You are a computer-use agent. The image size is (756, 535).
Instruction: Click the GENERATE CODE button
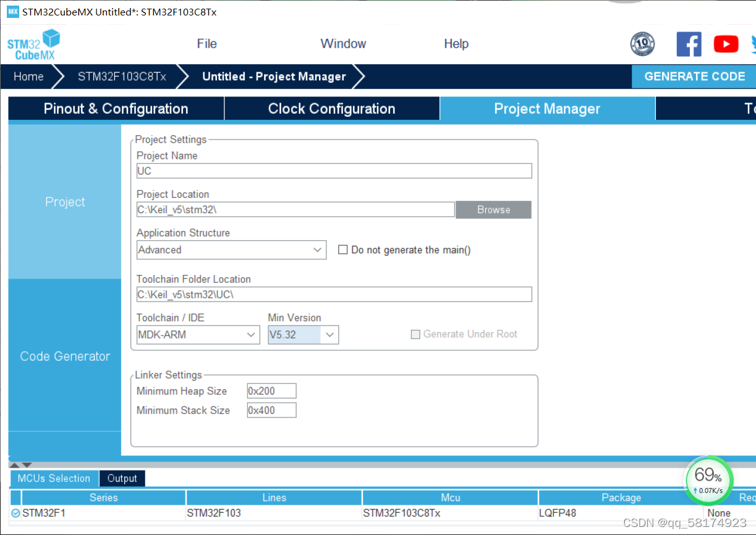click(694, 77)
